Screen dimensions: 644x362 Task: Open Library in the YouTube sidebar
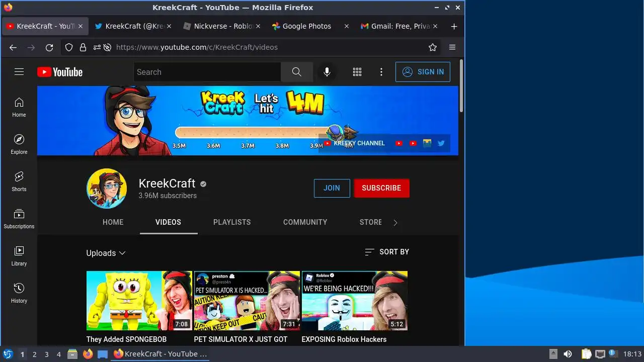coord(19,256)
